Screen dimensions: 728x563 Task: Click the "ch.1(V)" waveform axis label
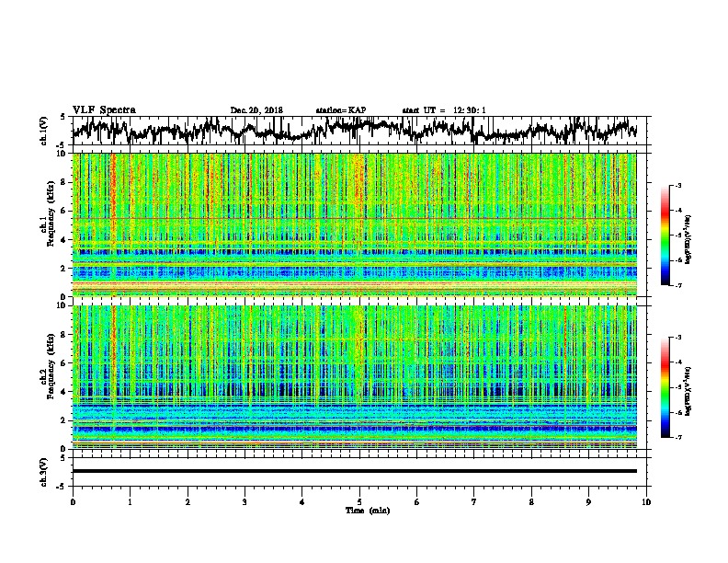[x=44, y=131]
